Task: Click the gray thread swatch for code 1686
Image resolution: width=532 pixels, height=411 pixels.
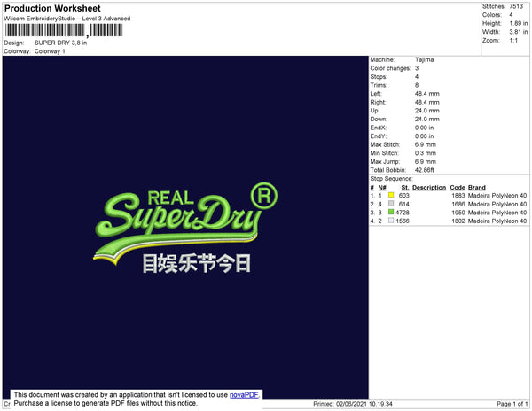Action: click(x=391, y=204)
